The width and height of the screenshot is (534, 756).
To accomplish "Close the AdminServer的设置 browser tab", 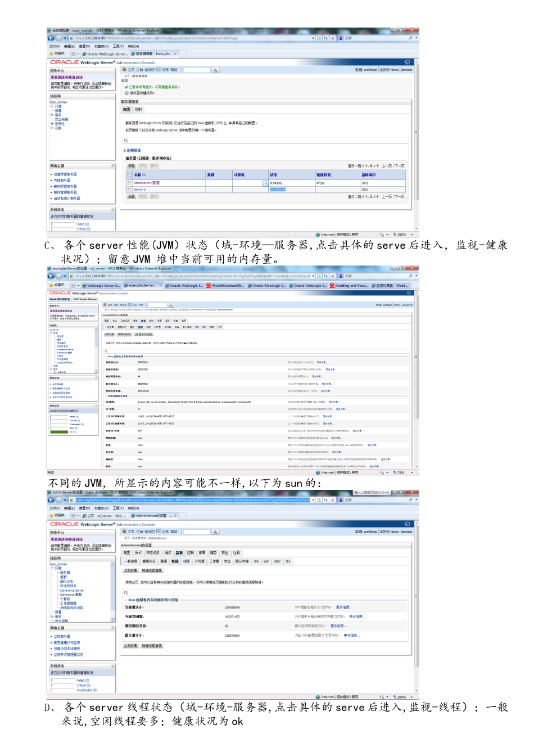I will pos(175,515).
